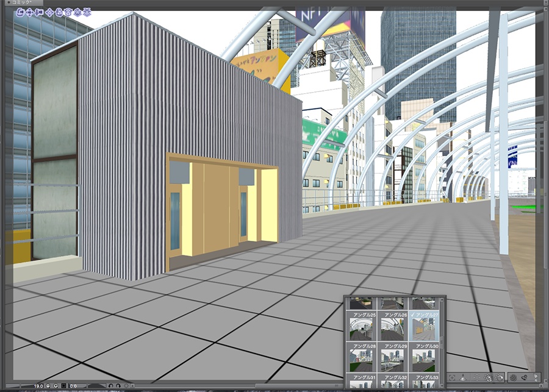Image resolution: width=549 pixels, height=392 pixels.
Task: Click the place object on ground icon
Action: tap(463, 377)
